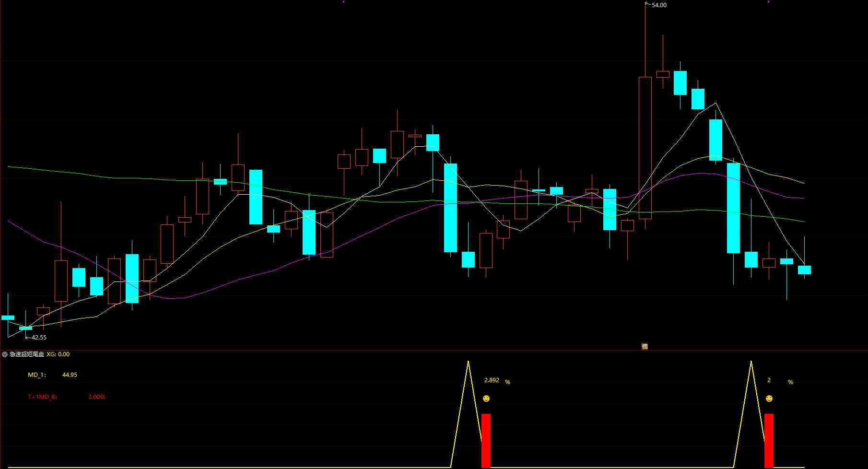The width and height of the screenshot is (868, 469).
Task: Click the red T+1MD_8: label
Action: (43, 397)
